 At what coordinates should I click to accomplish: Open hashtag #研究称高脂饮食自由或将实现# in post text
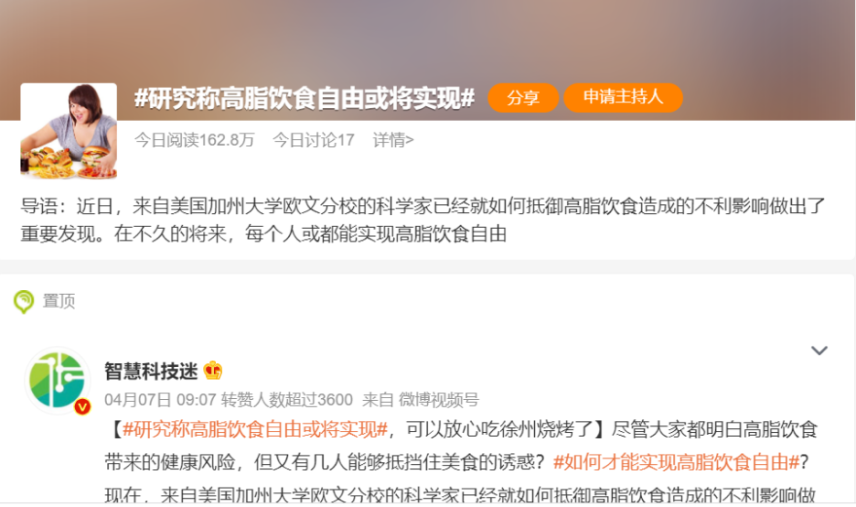click(x=255, y=430)
